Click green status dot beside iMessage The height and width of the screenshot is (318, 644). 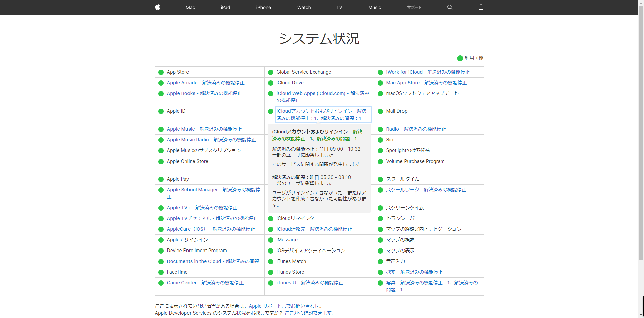coord(271,240)
